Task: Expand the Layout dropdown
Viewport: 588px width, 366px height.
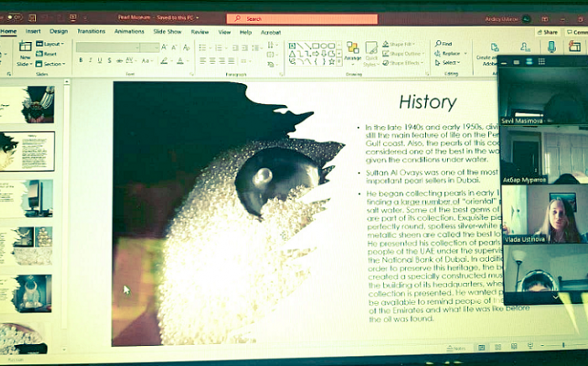Action: click(x=52, y=44)
